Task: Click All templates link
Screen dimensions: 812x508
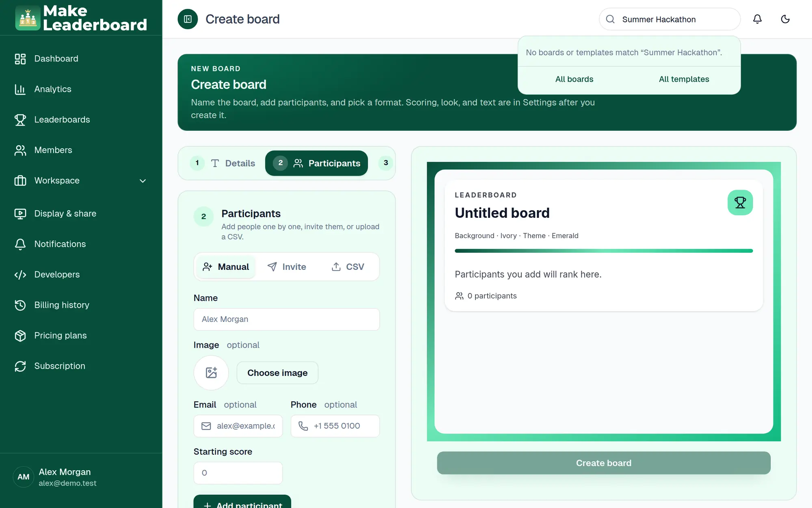Action: (x=684, y=79)
